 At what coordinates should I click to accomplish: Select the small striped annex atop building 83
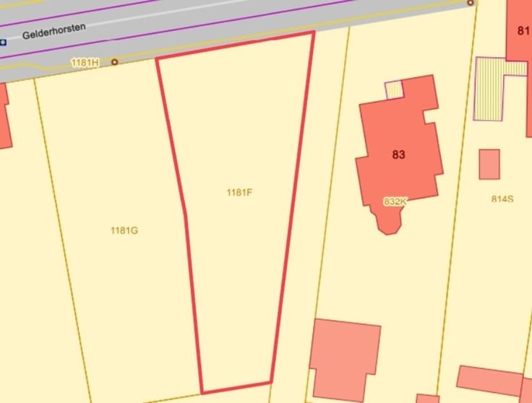pos(394,90)
